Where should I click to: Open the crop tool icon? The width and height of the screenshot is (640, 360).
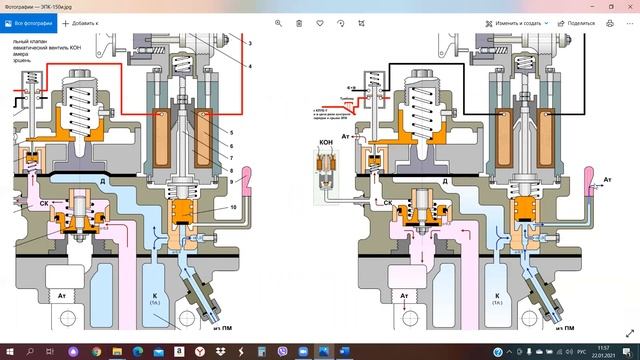pos(361,23)
